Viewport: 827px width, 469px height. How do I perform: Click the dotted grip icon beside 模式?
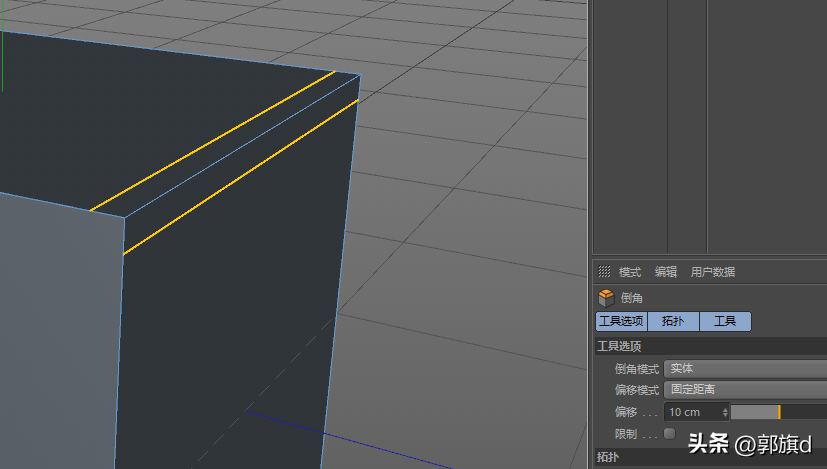point(604,272)
